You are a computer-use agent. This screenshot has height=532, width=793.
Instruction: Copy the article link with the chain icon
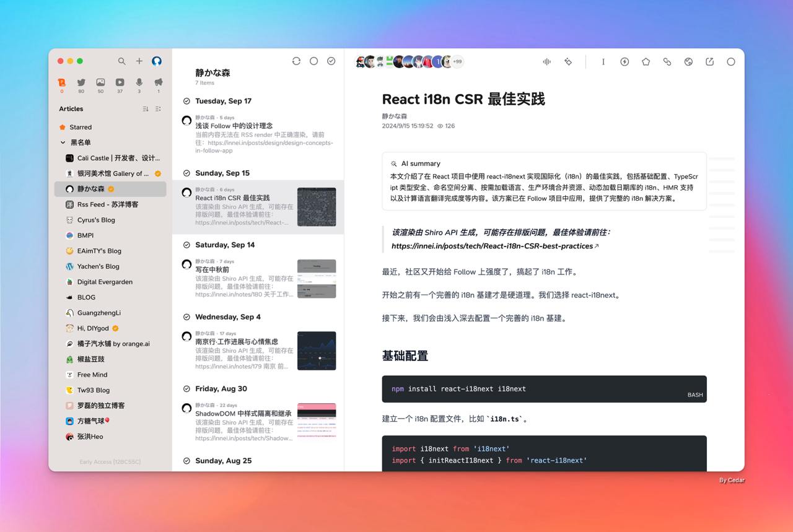pos(667,61)
